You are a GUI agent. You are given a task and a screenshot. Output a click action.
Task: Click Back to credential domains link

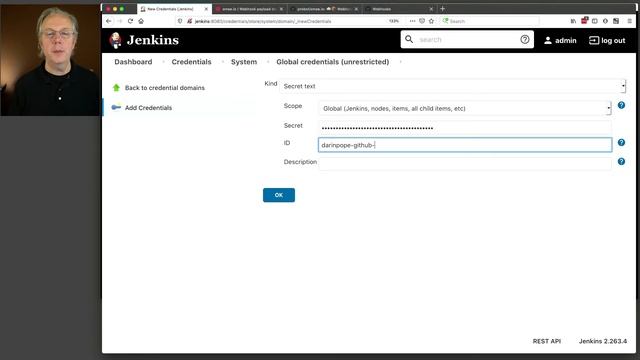(164, 88)
